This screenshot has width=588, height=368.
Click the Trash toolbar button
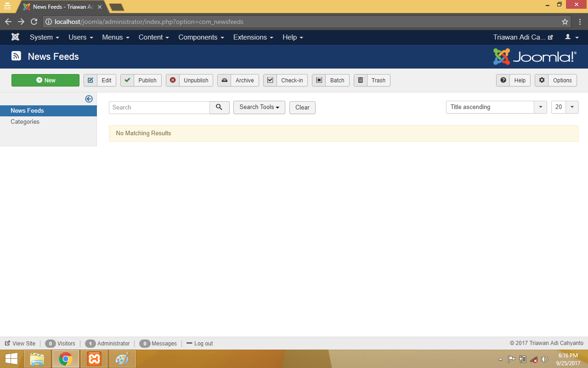pyautogui.click(x=372, y=80)
